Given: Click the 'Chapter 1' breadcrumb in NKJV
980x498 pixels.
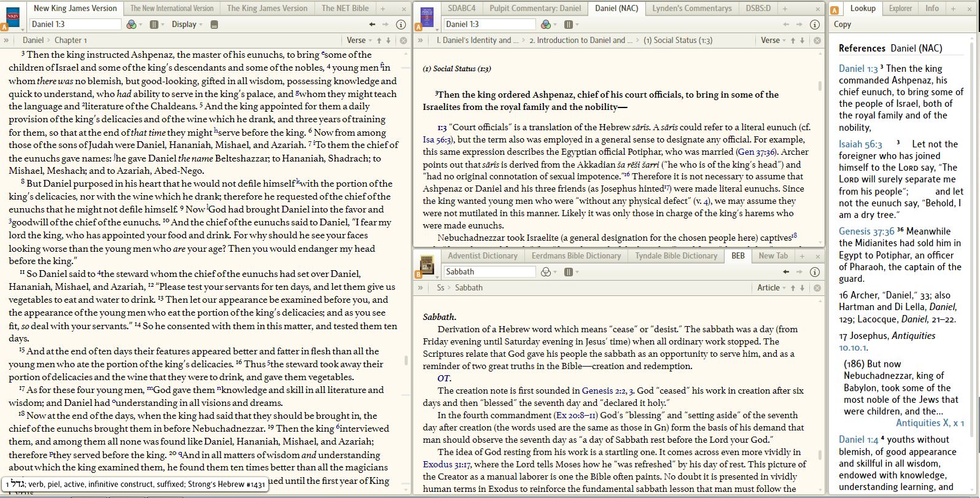Looking at the screenshot, I should coord(71,41).
